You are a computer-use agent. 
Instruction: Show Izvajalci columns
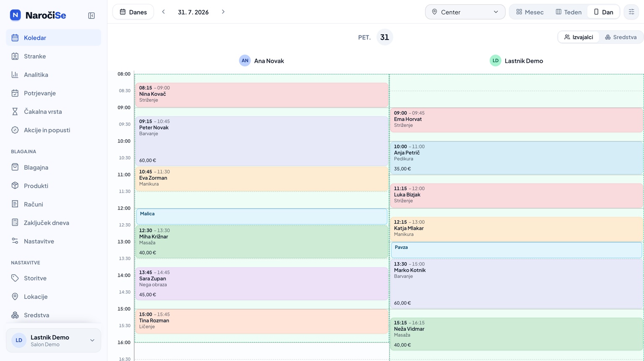point(579,37)
